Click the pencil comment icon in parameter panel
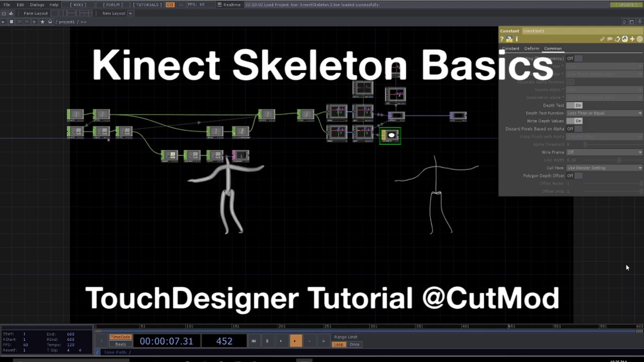The image size is (644, 362). tap(602, 39)
